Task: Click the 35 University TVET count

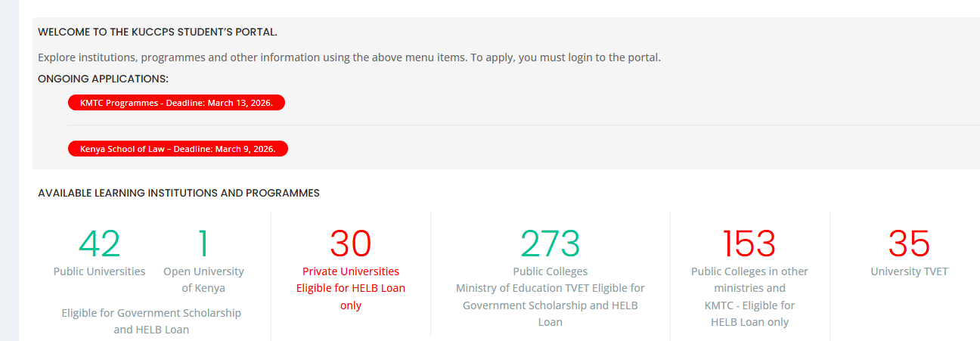Action: tap(909, 243)
